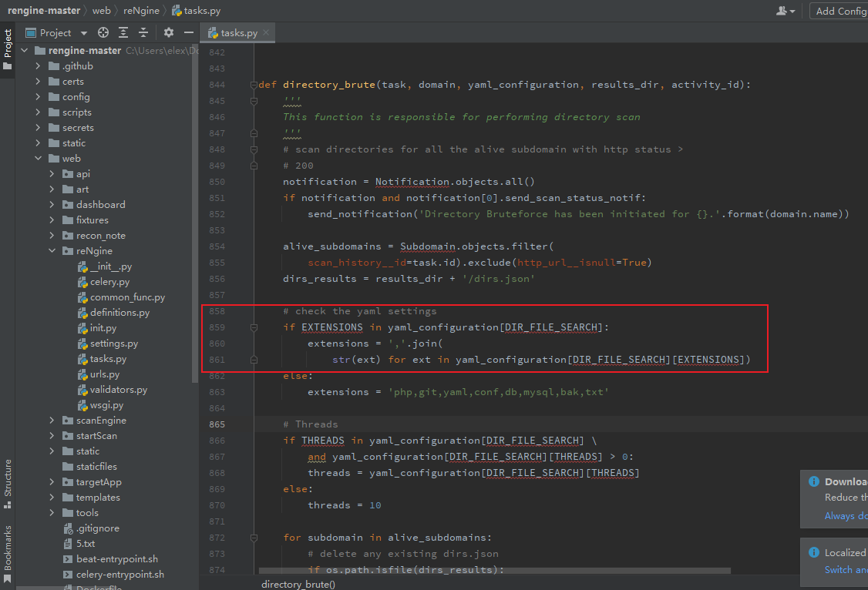This screenshot has height=590, width=868.
Task: Collapse the reNgine package
Action: (x=52, y=250)
